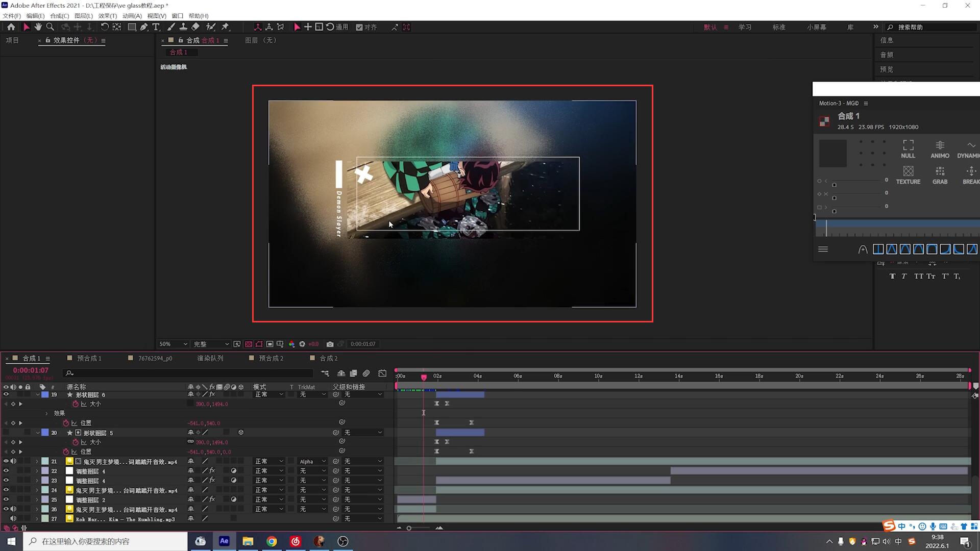Viewport: 980px width, 551px height.
Task: Click NULL button in Motion-3 panel
Action: tap(908, 149)
